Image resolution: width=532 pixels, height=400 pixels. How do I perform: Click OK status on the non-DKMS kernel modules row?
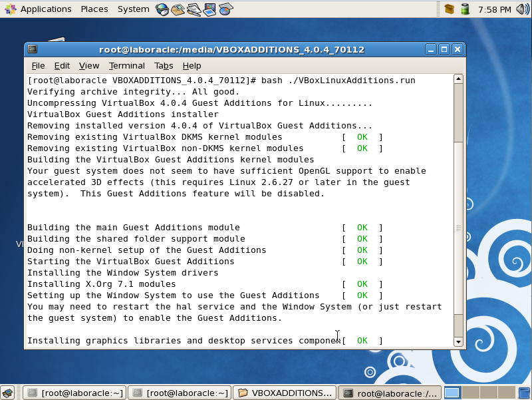coord(362,148)
